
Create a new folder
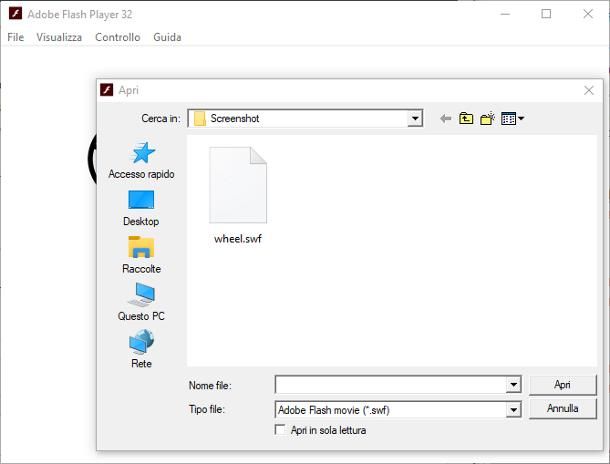pos(487,118)
